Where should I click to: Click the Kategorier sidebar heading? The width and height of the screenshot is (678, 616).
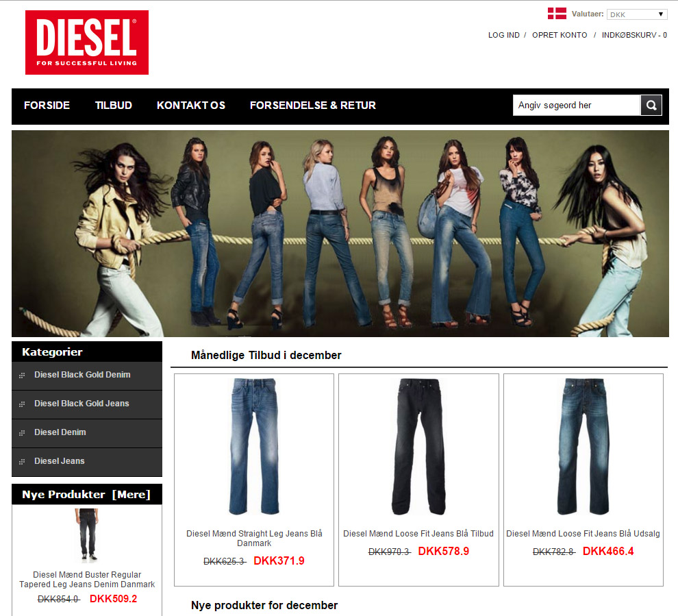(52, 352)
